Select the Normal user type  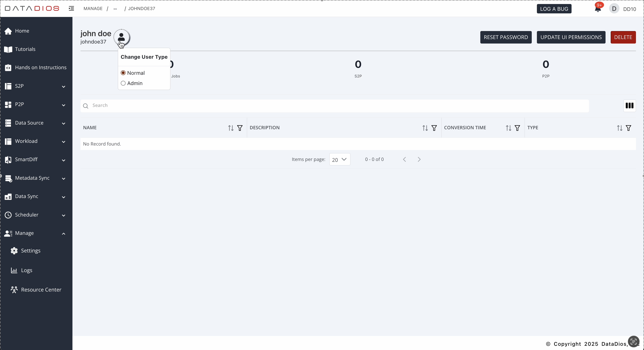[x=123, y=73]
